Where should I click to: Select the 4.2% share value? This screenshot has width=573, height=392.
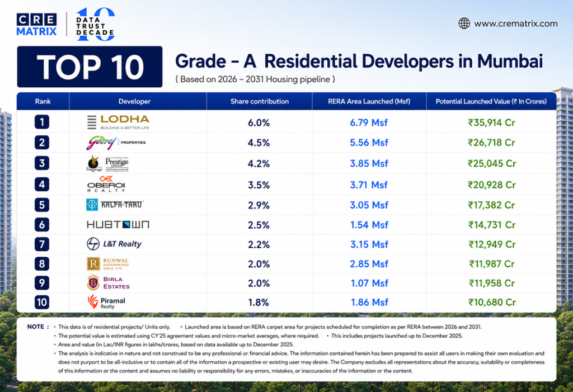pos(259,163)
